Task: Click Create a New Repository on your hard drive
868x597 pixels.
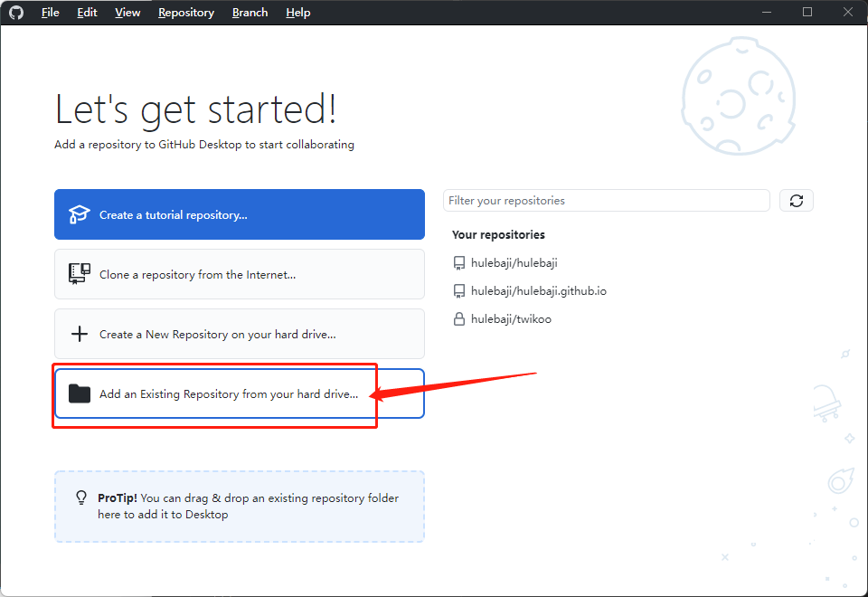Action: tap(239, 334)
